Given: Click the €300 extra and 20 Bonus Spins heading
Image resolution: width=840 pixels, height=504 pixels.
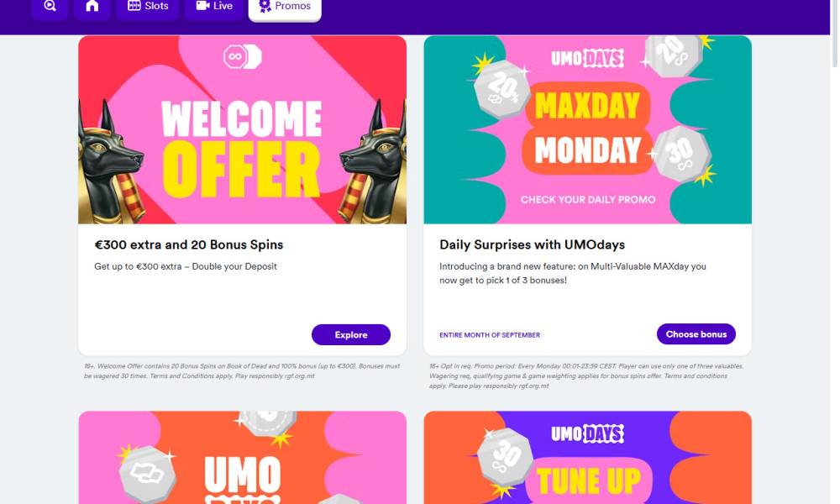Looking at the screenshot, I should (x=188, y=244).
